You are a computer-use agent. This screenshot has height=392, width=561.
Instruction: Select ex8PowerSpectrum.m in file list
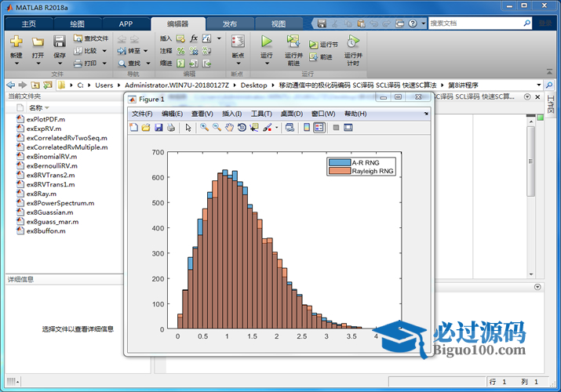click(60, 203)
